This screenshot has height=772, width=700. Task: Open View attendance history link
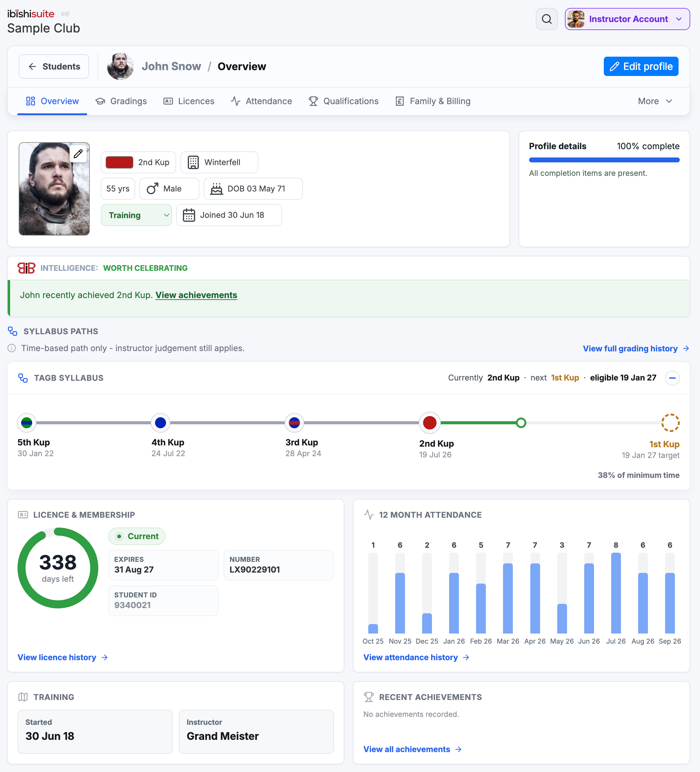(416, 657)
